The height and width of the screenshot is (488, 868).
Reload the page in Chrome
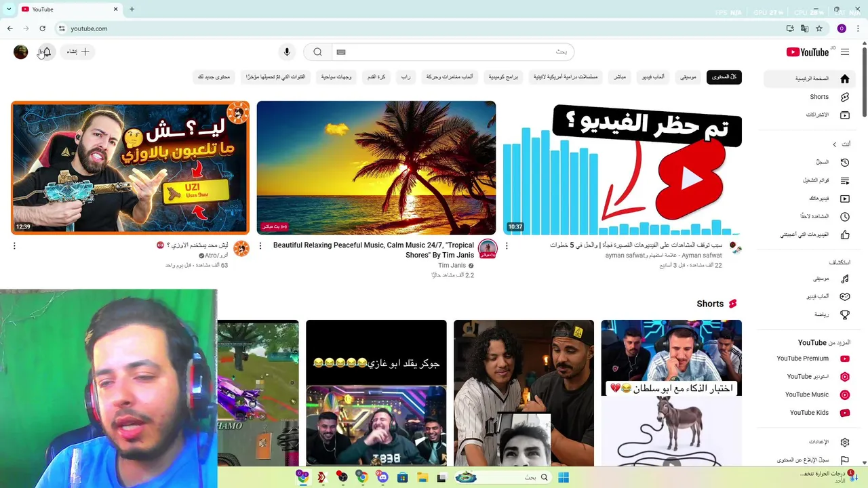click(x=42, y=28)
